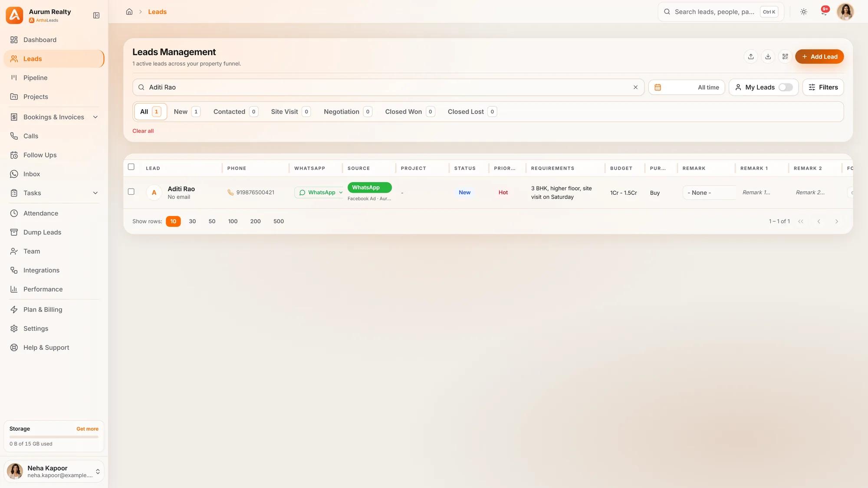
Task: Open the All time date range picker
Action: (x=687, y=87)
